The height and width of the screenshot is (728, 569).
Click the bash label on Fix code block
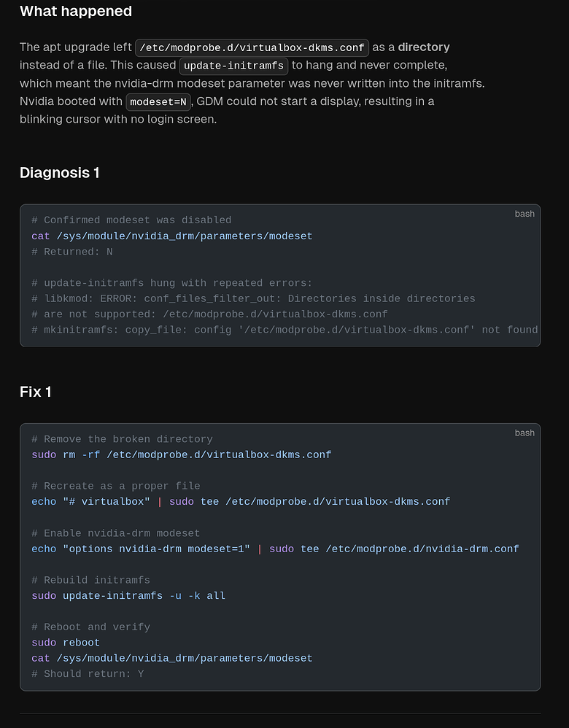coord(525,433)
